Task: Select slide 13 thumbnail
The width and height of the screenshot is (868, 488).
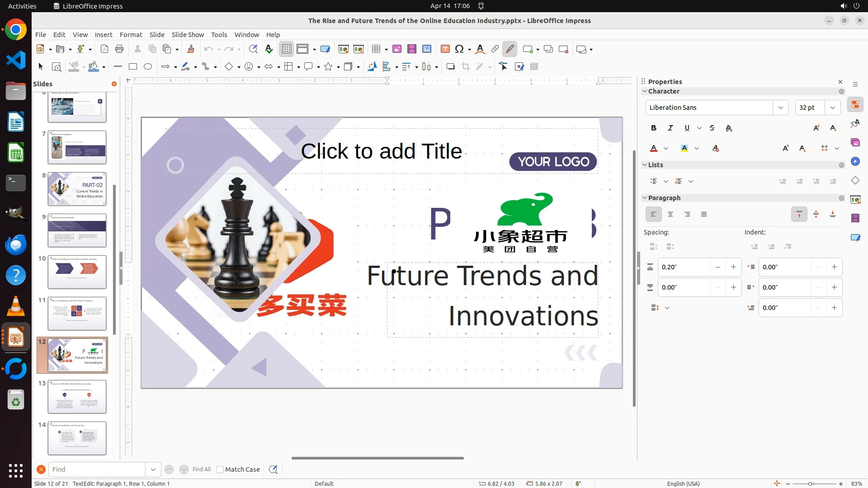Action: pyautogui.click(x=77, y=397)
